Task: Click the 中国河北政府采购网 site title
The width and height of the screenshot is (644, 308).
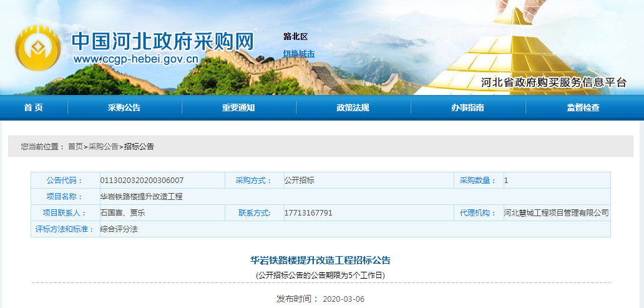Action: click(x=163, y=41)
